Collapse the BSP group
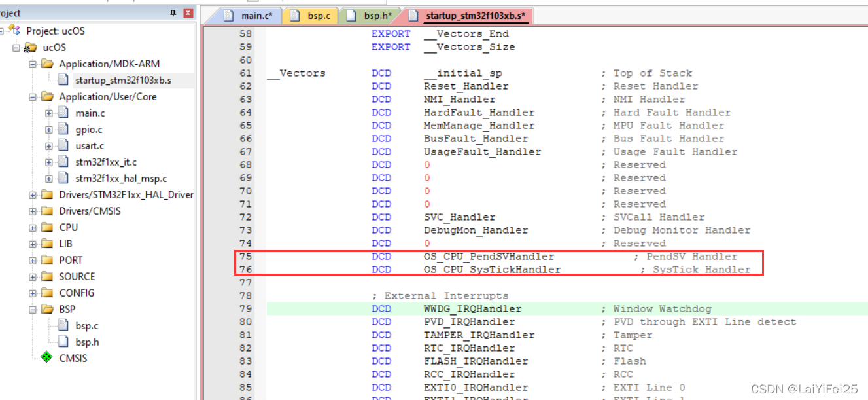This screenshot has height=400, width=868. (33, 309)
